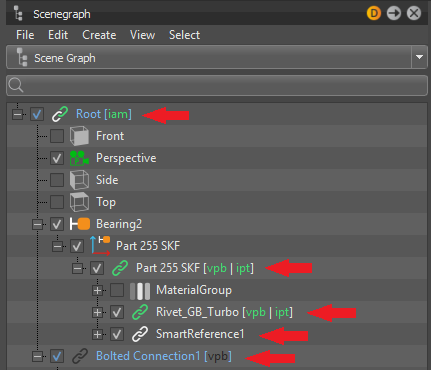Click the magnifier search icon
The width and height of the screenshot is (431, 370).
16,85
